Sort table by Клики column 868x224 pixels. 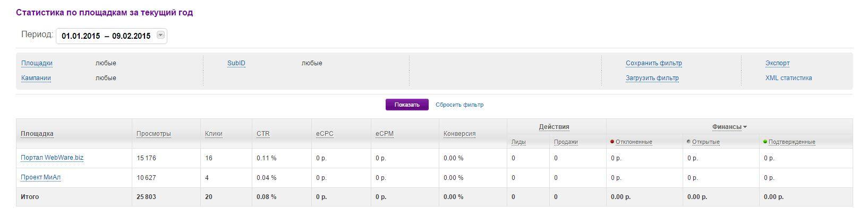pyautogui.click(x=214, y=134)
